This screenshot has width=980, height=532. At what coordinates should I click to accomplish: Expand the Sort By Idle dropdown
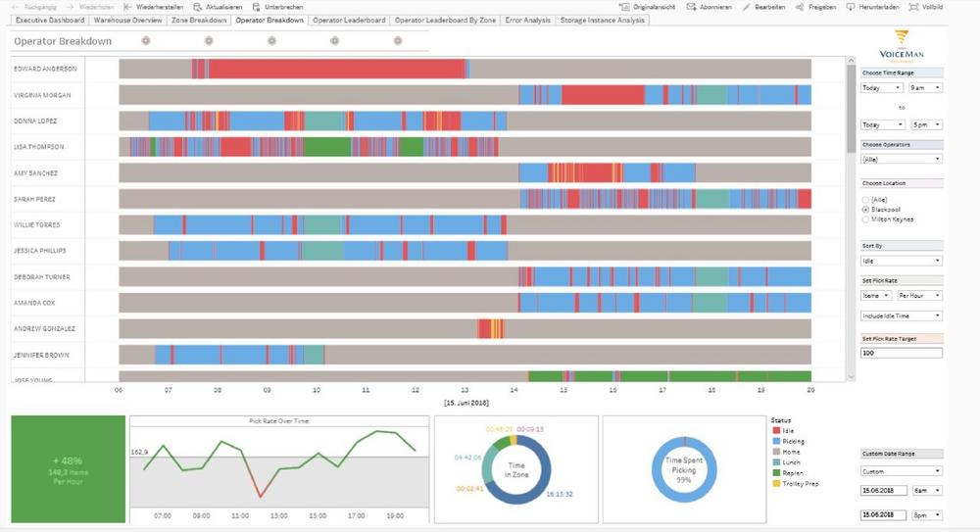901,261
